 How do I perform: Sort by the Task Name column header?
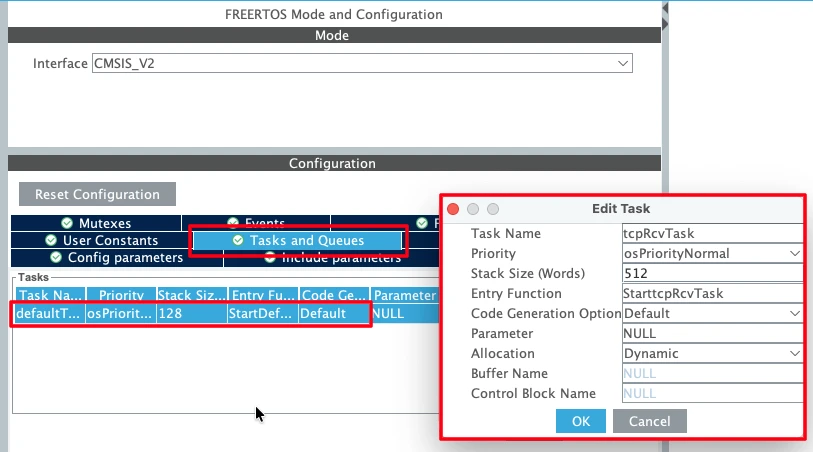click(50, 295)
